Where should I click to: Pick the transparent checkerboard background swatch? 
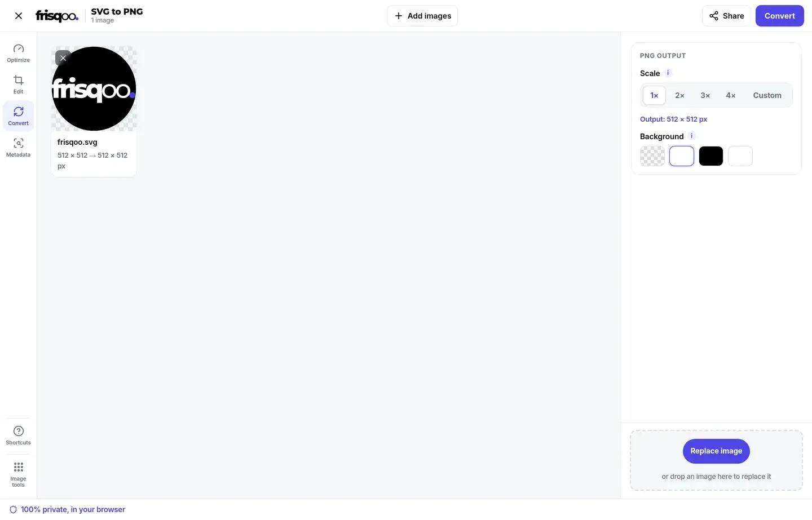point(652,156)
